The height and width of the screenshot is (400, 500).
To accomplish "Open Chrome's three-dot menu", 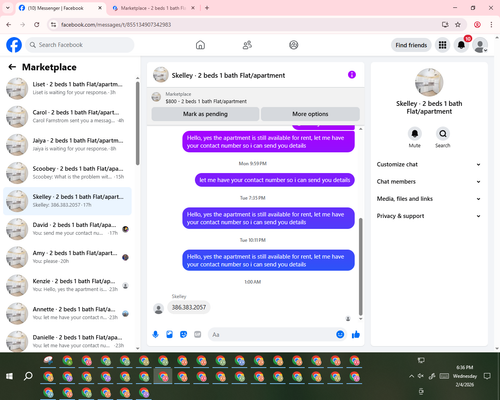I will pyautogui.click(x=491, y=25).
